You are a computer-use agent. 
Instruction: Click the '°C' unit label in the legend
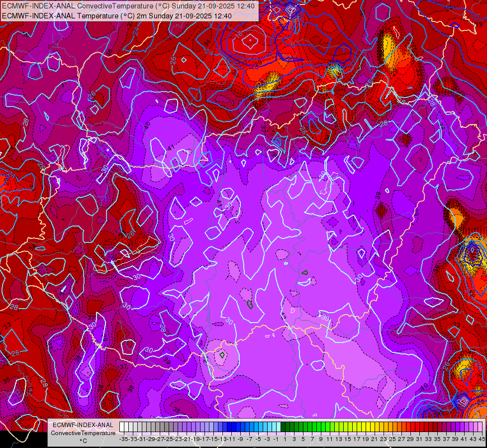[x=83, y=441]
